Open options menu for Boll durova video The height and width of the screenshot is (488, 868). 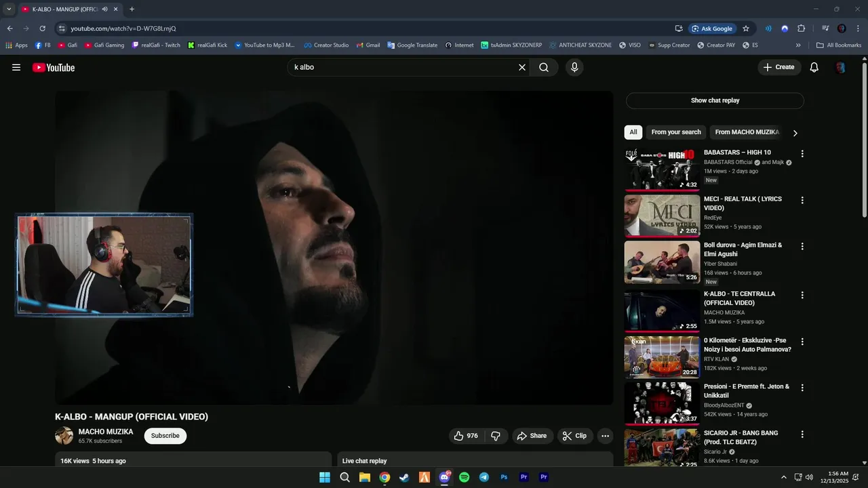pos(802,246)
